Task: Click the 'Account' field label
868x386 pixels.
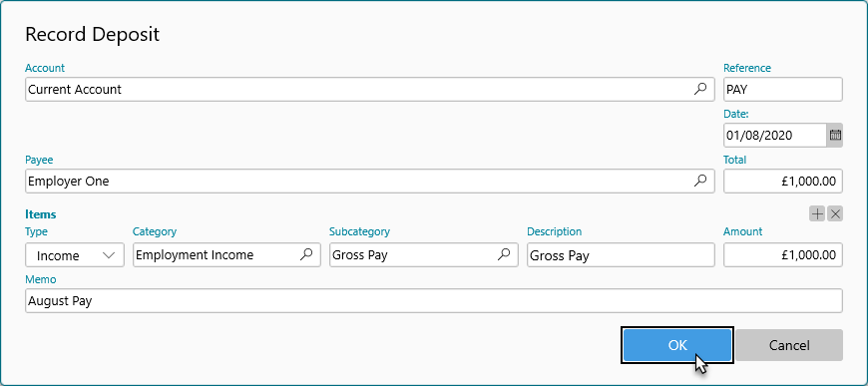Action: tap(45, 68)
